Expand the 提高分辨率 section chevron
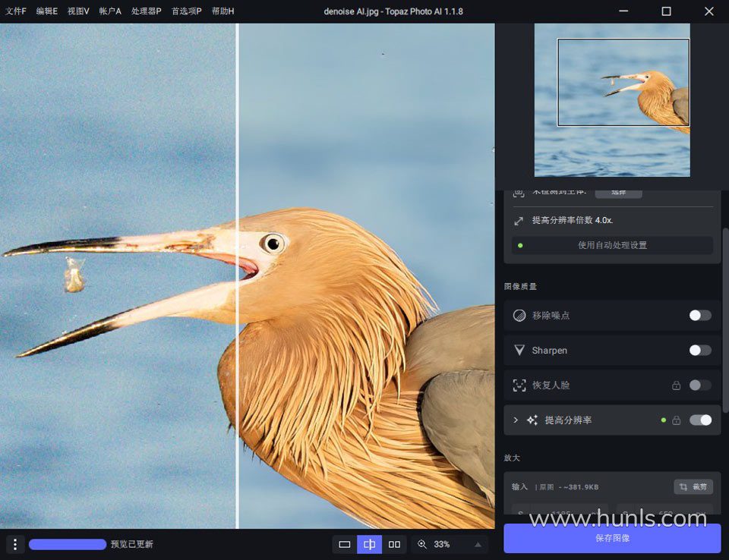The height and width of the screenshot is (560, 729). click(x=515, y=420)
